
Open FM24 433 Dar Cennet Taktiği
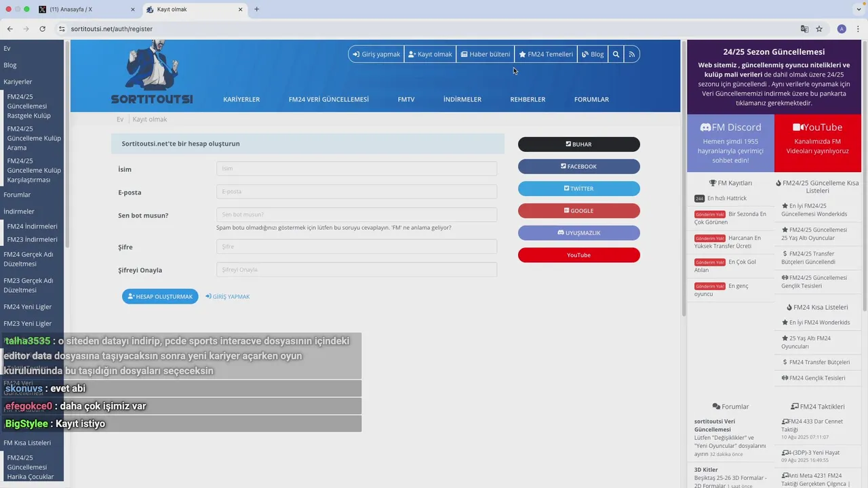pos(812,426)
